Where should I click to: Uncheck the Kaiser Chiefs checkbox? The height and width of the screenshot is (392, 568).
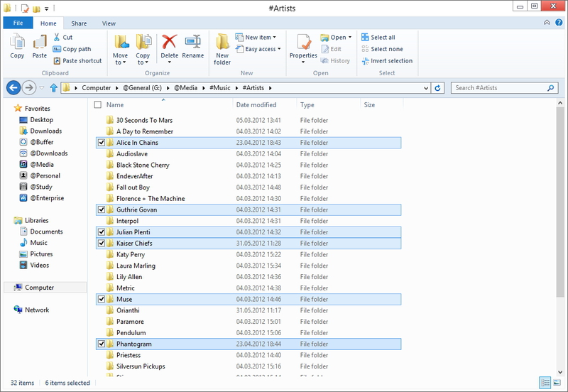(x=102, y=244)
